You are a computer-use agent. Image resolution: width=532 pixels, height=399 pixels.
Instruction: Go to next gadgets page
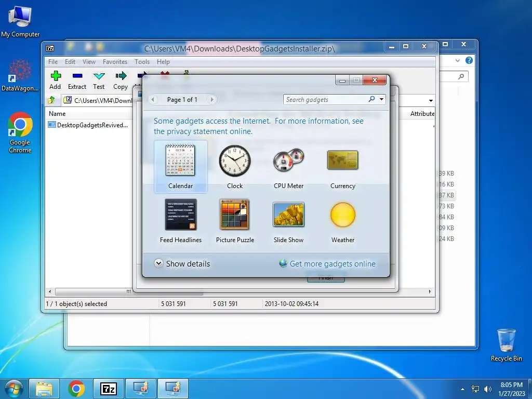pyautogui.click(x=212, y=99)
